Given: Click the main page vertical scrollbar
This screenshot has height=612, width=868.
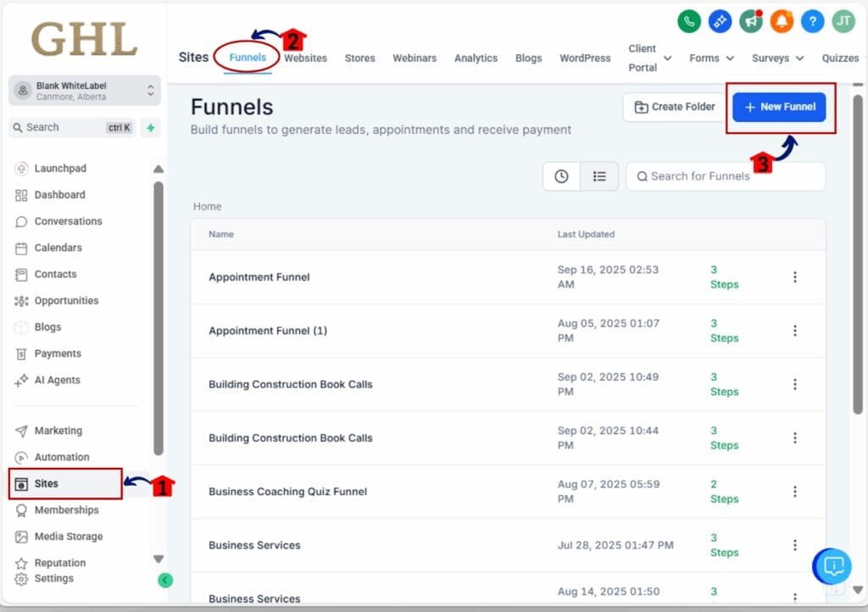Looking at the screenshot, I should (x=857, y=254).
